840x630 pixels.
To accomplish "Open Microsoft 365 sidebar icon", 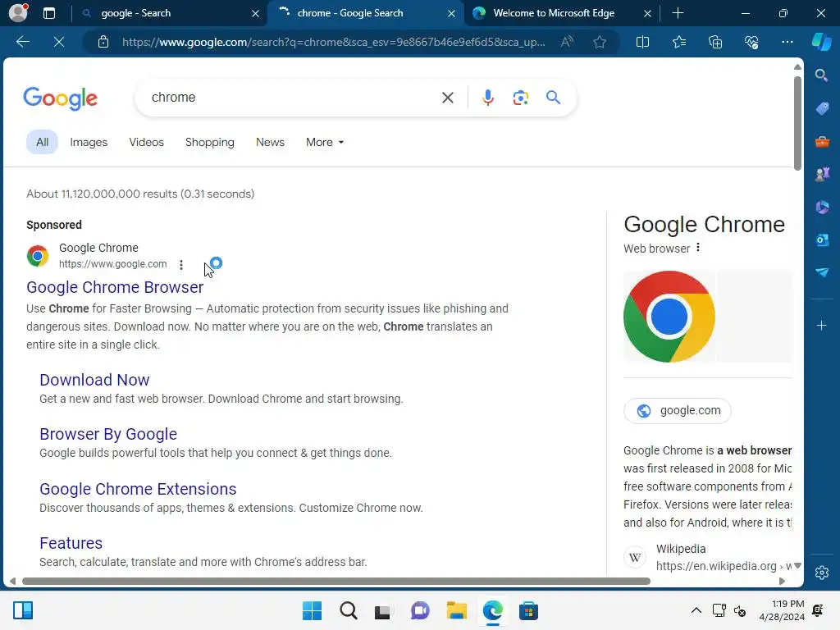I will [821, 208].
